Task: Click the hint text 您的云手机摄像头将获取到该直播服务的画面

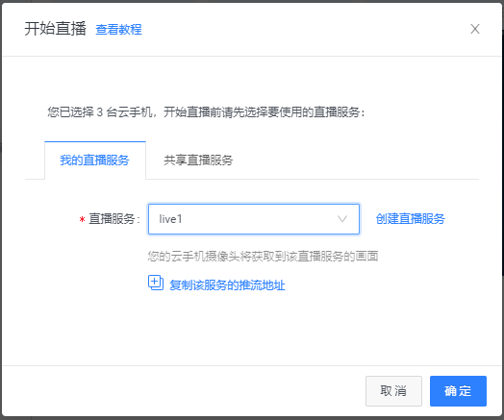Action: click(263, 257)
